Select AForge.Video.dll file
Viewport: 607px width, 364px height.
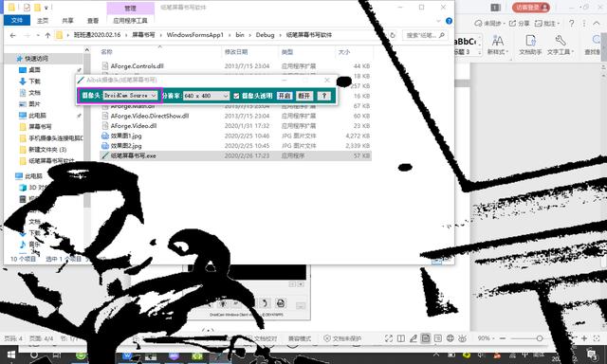(134, 126)
